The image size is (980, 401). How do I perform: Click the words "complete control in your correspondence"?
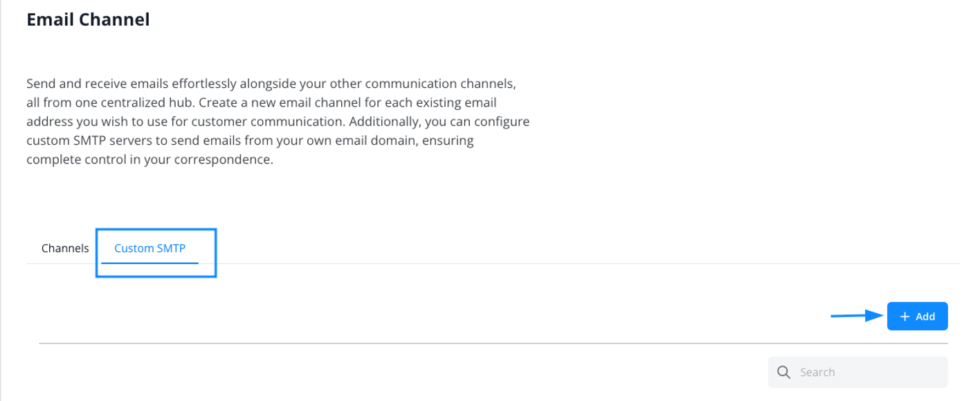coord(149,159)
